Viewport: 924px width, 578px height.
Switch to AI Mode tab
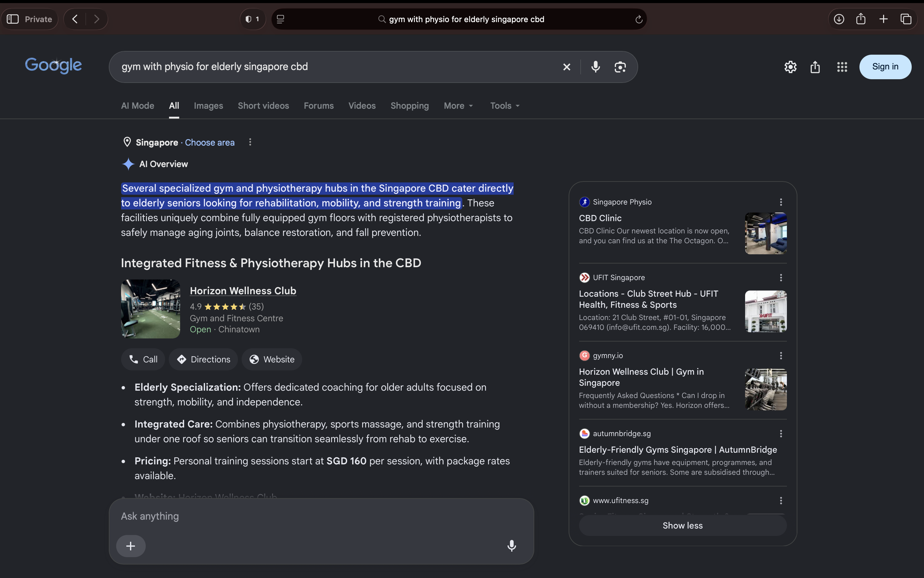(x=138, y=106)
